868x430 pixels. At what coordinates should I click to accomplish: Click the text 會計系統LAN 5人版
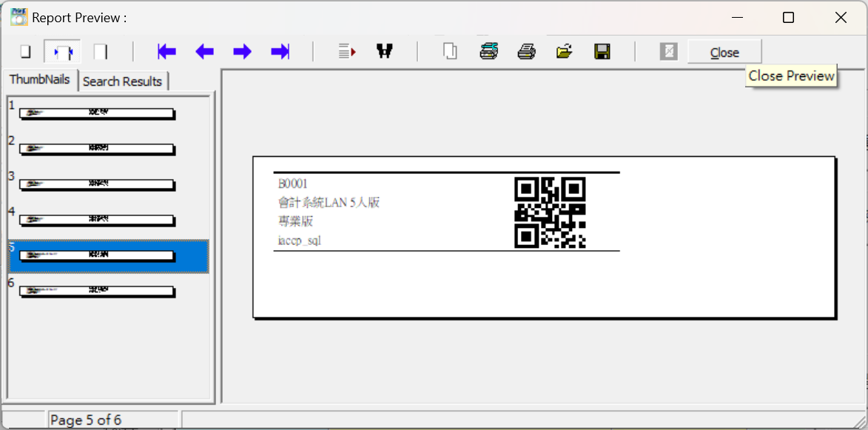point(329,203)
